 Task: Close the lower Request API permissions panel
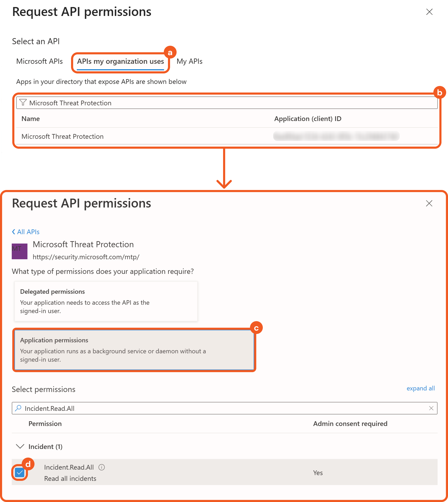(429, 204)
